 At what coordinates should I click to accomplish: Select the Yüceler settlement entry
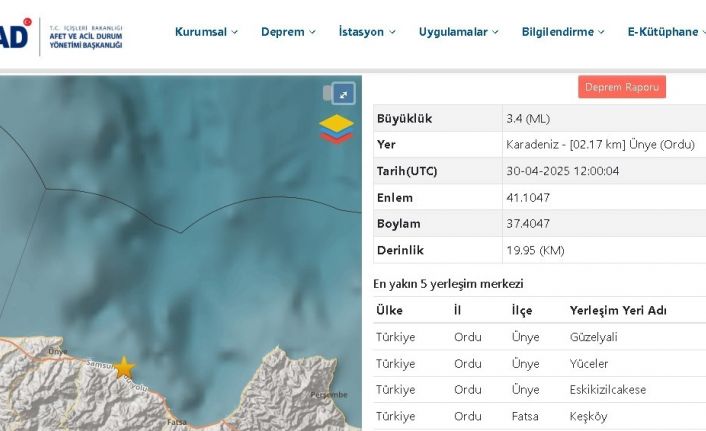pos(588,364)
